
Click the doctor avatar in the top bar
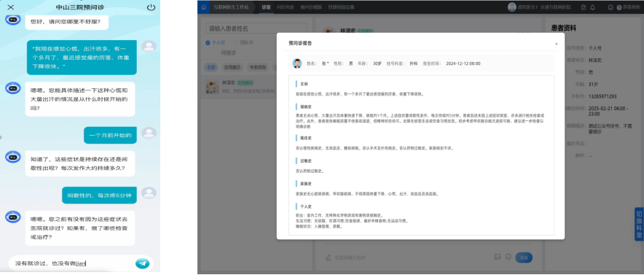point(511,7)
